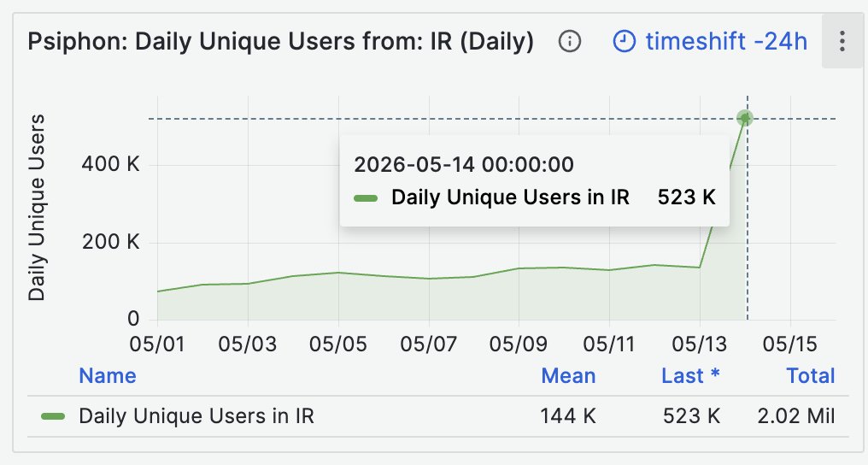Viewport: 868px width, 465px height.
Task: Open the three-dot panel menu
Action: pos(842,41)
